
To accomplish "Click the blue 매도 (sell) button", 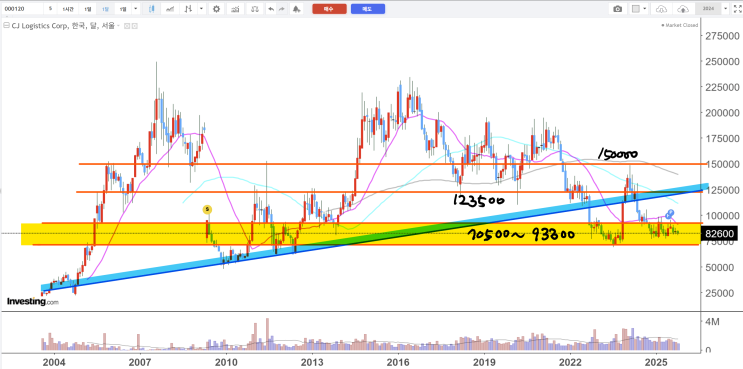I will click(x=368, y=9).
